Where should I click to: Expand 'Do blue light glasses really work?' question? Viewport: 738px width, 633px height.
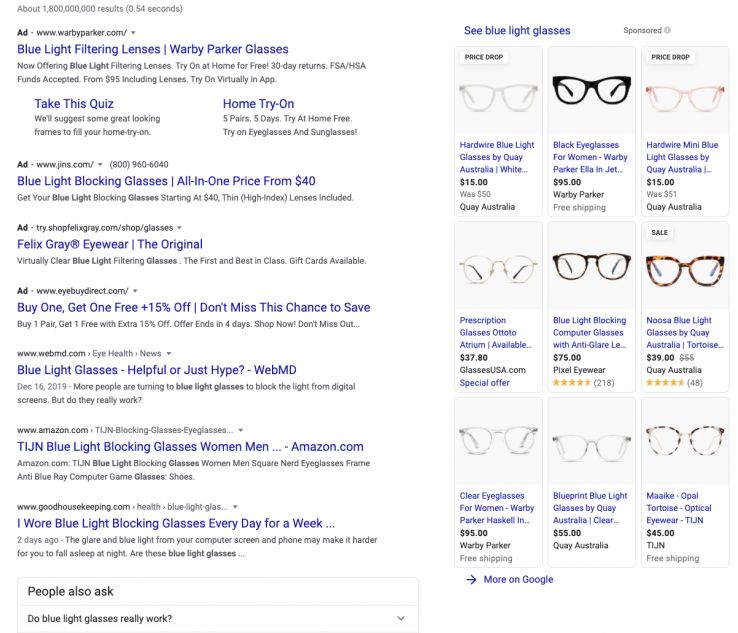pyautogui.click(x=401, y=618)
